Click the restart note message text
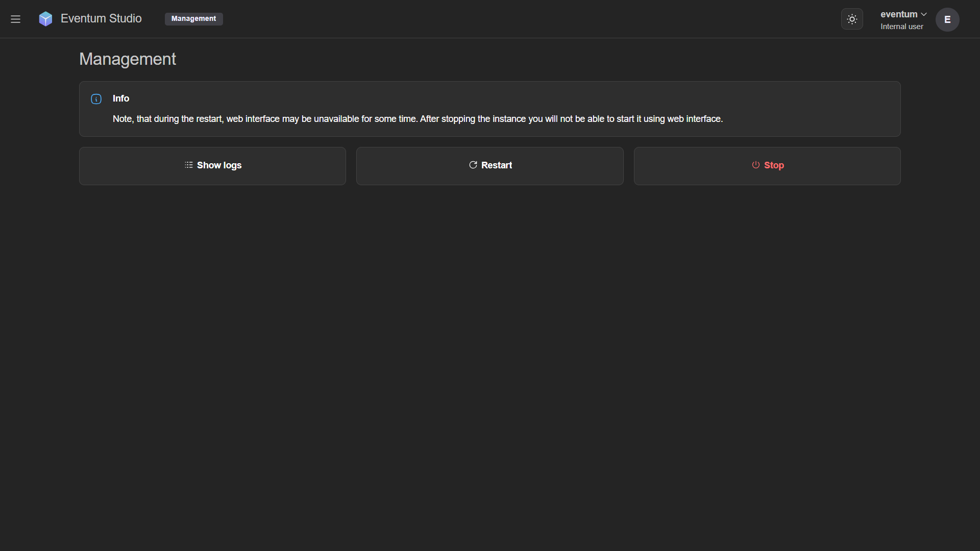980x551 pixels. tap(418, 119)
